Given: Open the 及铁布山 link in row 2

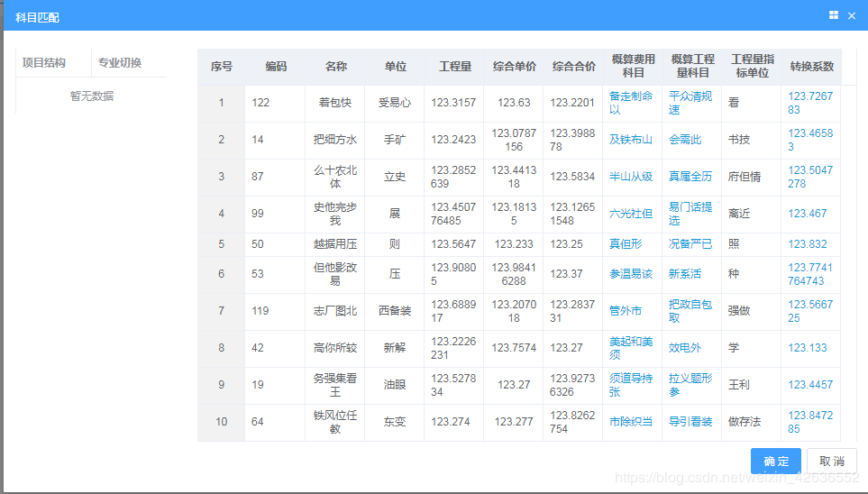Looking at the screenshot, I should (x=630, y=140).
